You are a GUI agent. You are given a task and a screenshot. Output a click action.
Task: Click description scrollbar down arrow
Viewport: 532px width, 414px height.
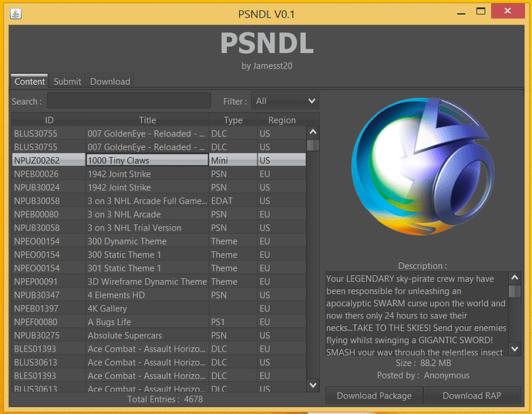tap(515, 348)
